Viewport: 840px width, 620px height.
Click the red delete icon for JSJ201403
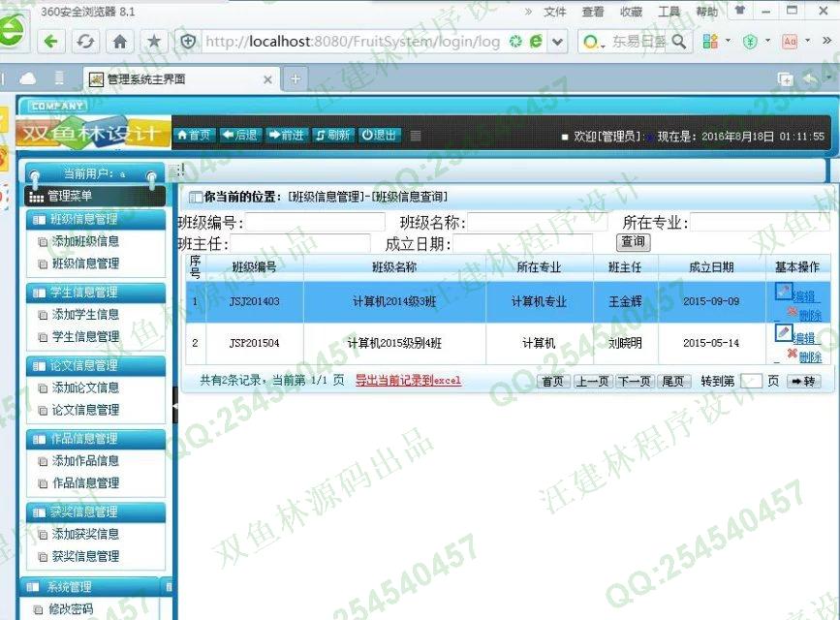coord(792,312)
